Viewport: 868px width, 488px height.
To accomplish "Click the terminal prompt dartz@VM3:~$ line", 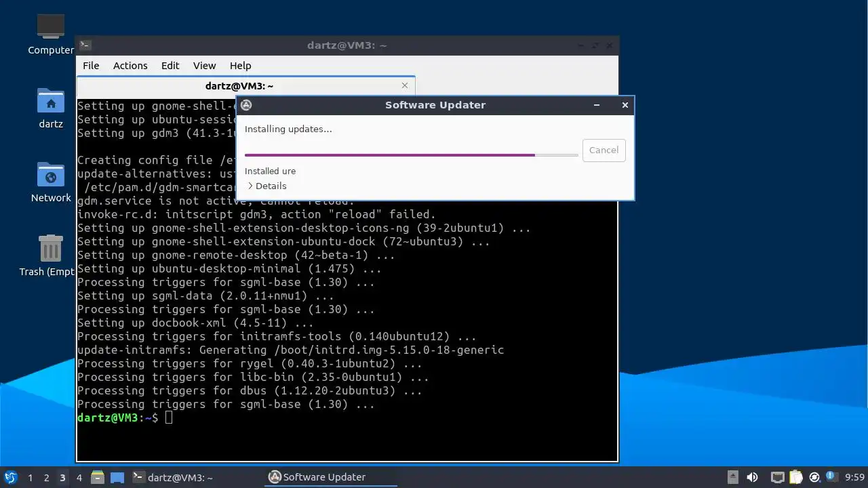I will pos(125,418).
